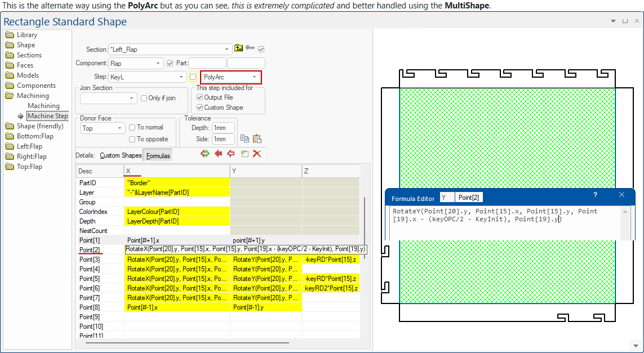644x353 pixels.
Task: Enable the Only if join checkbox
Action: pos(144,98)
